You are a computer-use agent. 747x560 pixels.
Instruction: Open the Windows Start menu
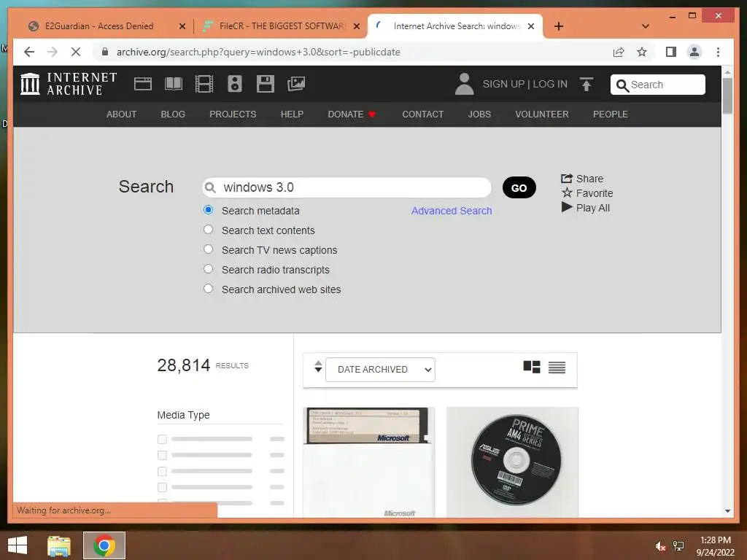tap(18, 545)
